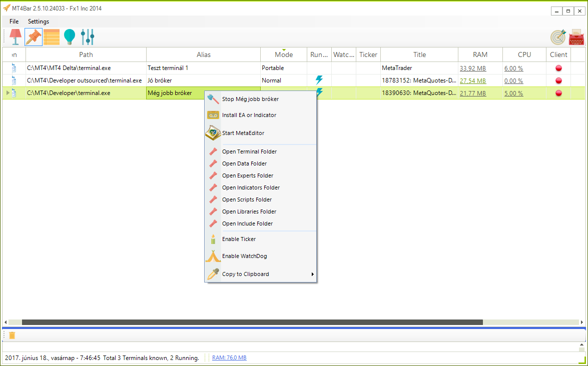The image size is (588, 366).
Task: Click the trash can icon in bottom panel
Action: (12, 335)
